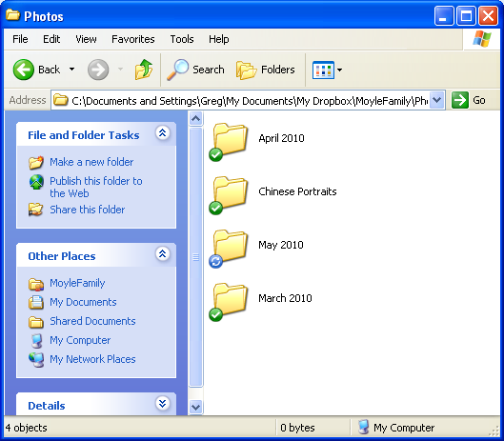The image size is (504, 441).
Task: Click the May 2010 folder name
Action: point(281,245)
